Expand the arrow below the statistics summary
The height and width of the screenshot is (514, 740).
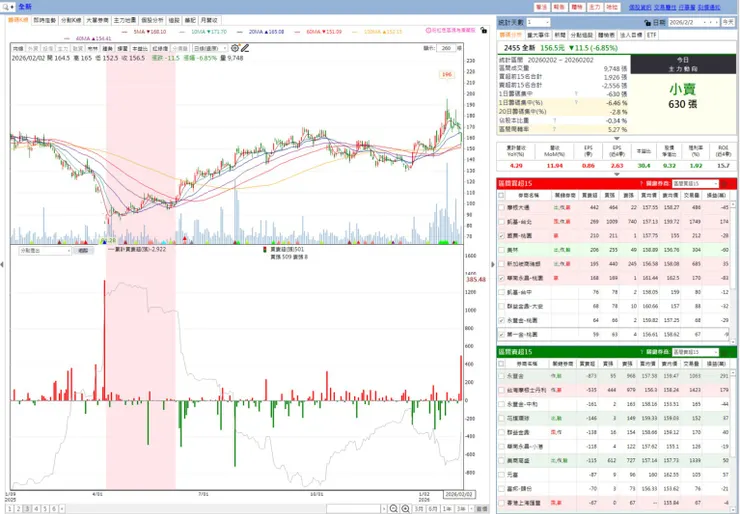[616, 138]
